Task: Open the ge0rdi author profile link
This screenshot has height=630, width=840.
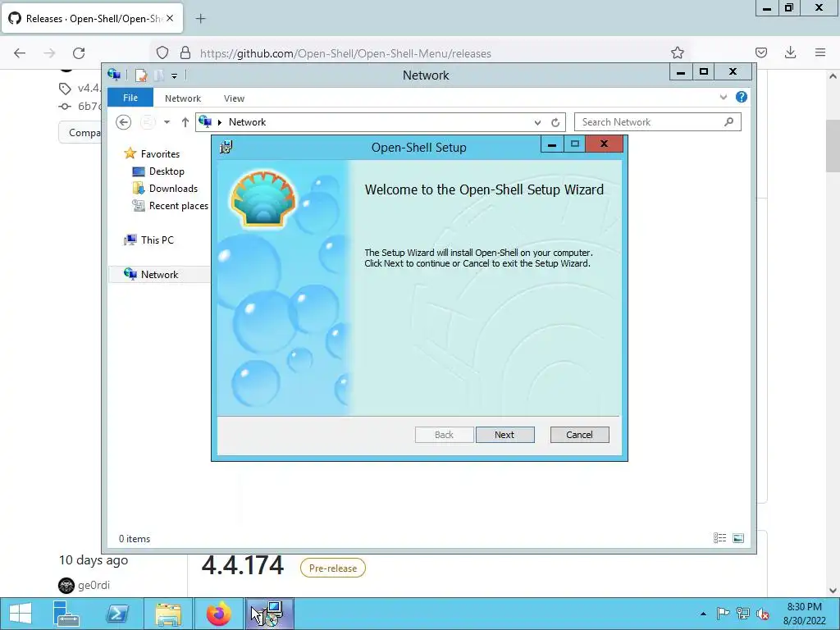Action: (94, 585)
